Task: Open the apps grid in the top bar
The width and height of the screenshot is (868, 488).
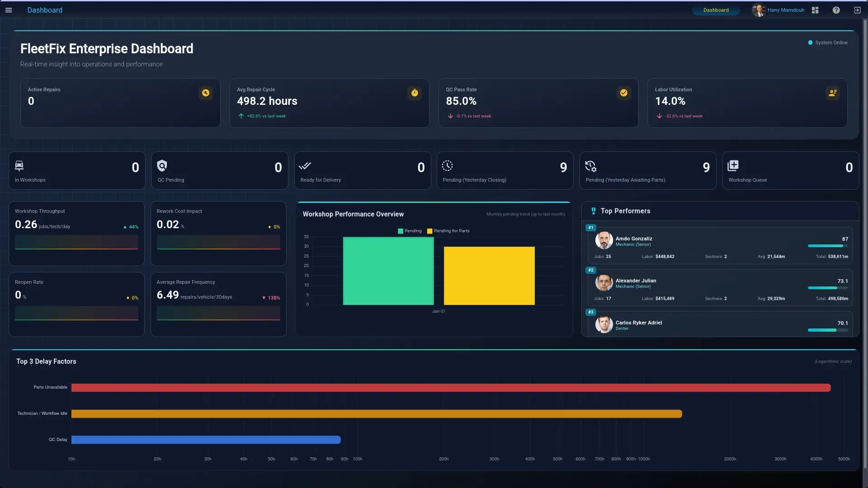Action: (x=815, y=10)
